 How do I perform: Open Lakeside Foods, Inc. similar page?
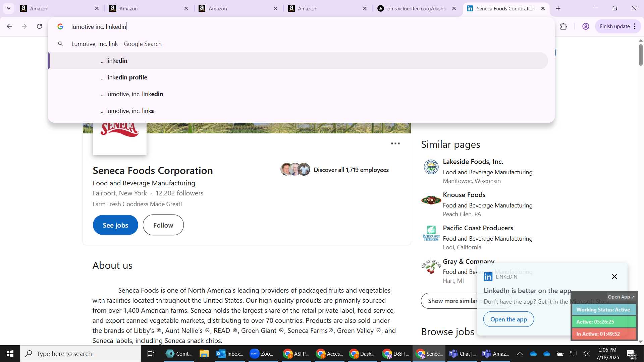[x=473, y=162]
